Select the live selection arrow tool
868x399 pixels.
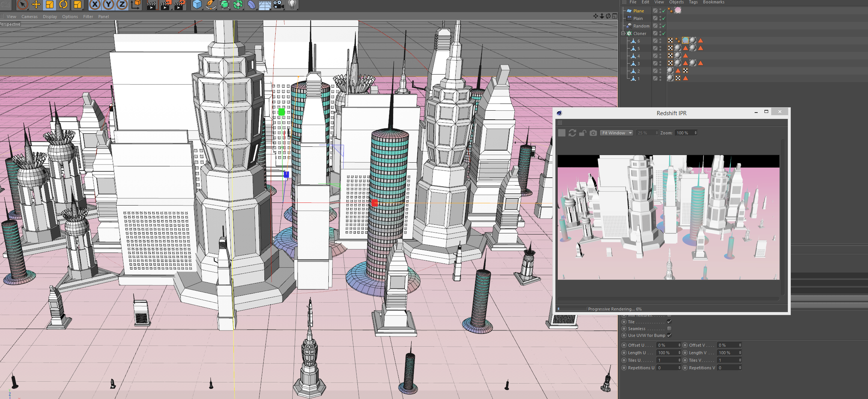coord(22,5)
